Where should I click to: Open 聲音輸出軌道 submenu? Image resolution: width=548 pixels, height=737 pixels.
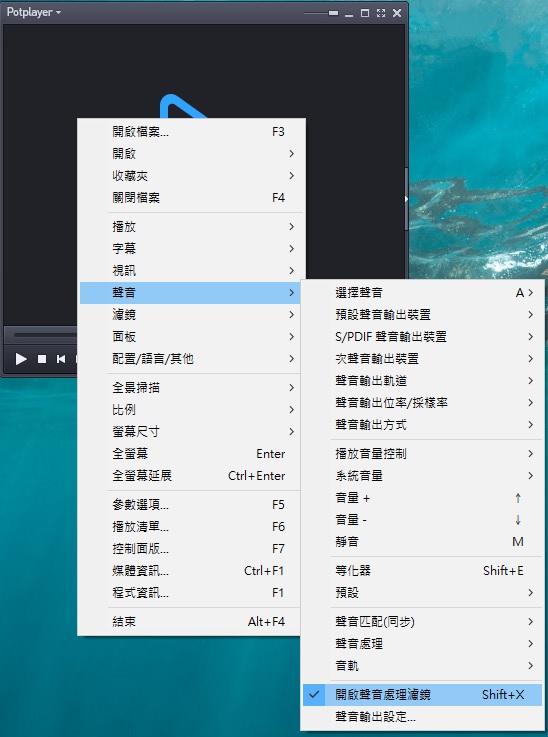pyautogui.click(x=422, y=381)
